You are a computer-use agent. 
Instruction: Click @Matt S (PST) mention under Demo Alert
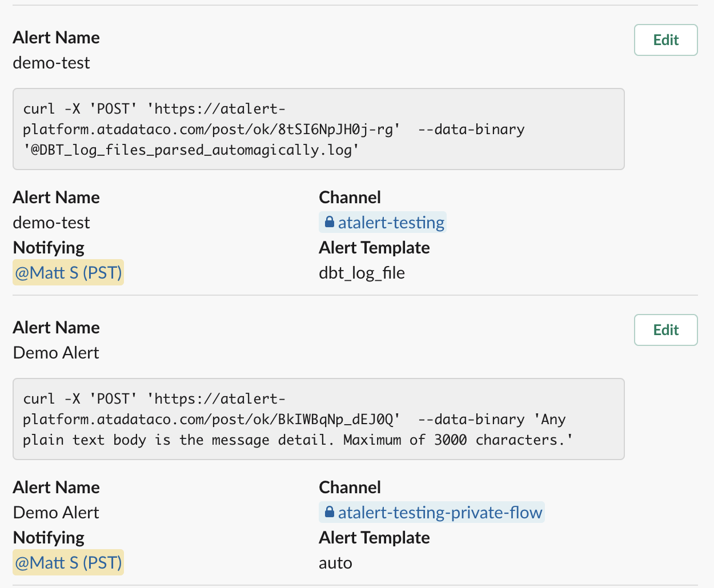click(x=69, y=562)
